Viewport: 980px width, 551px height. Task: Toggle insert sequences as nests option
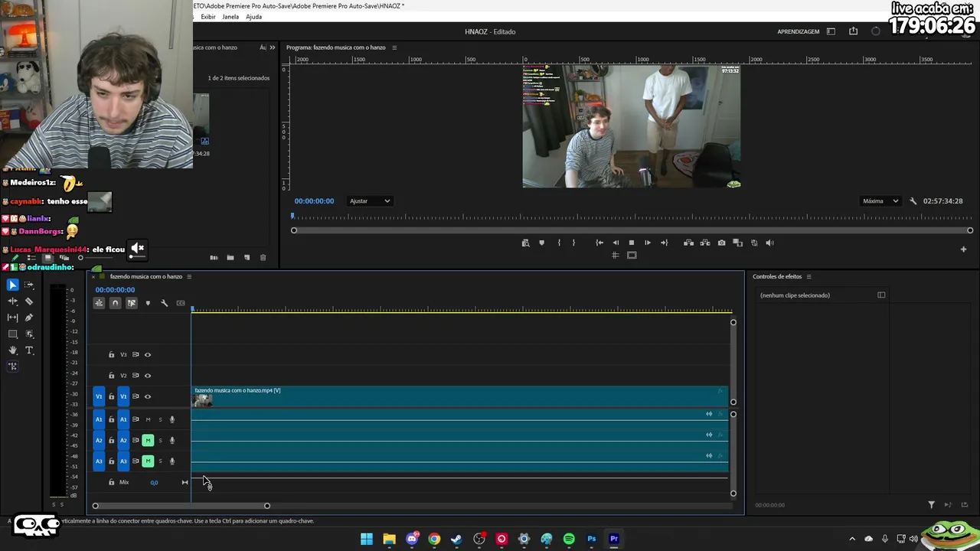(x=99, y=303)
